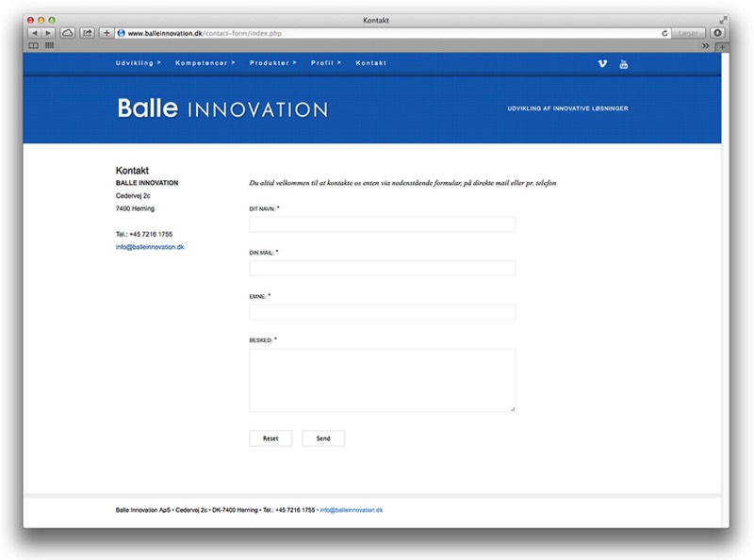Open the Vimeo icon in the header
Viewport: 754px width, 560px height.
602,63
